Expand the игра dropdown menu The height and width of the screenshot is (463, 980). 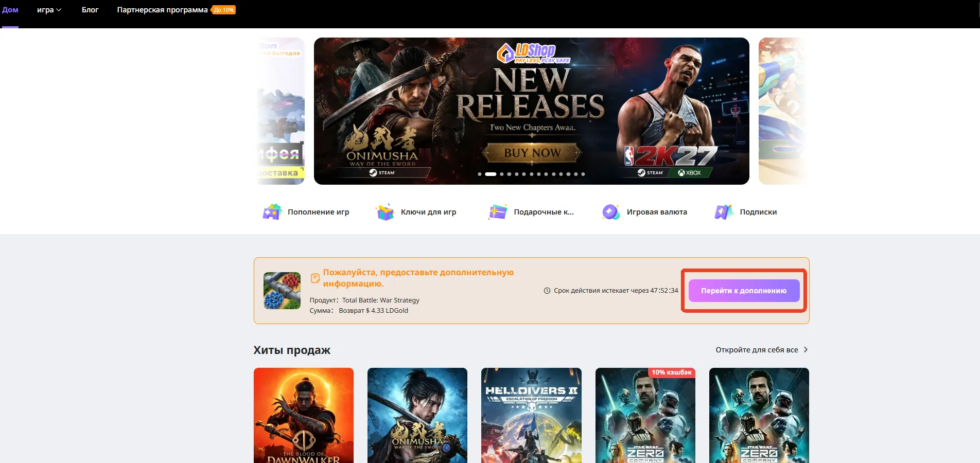tap(49, 10)
